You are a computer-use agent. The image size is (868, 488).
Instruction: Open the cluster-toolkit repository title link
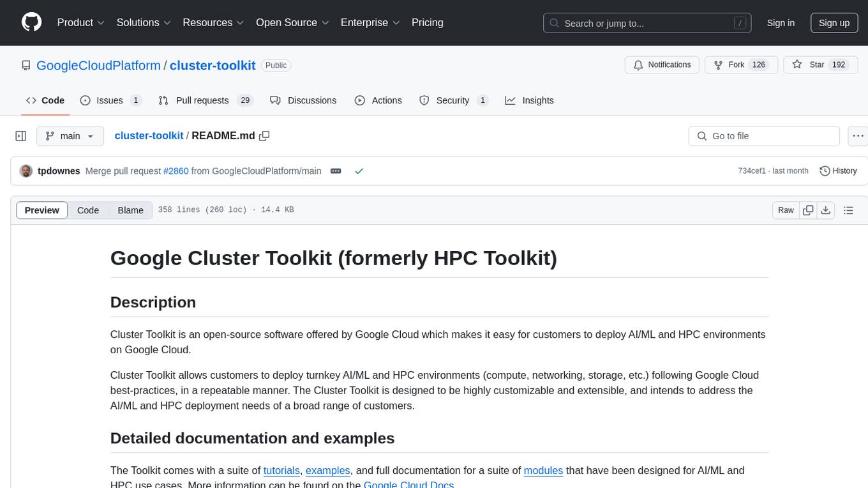point(213,65)
